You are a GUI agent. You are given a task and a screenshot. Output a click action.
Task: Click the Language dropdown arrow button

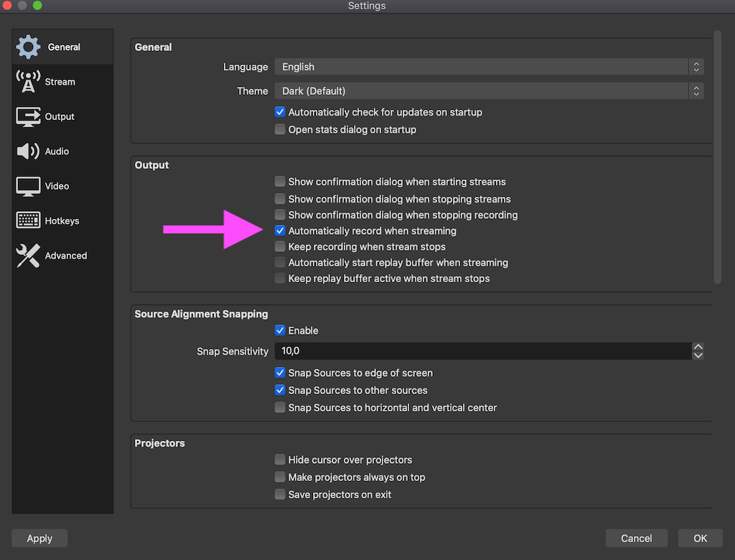point(696,67)
